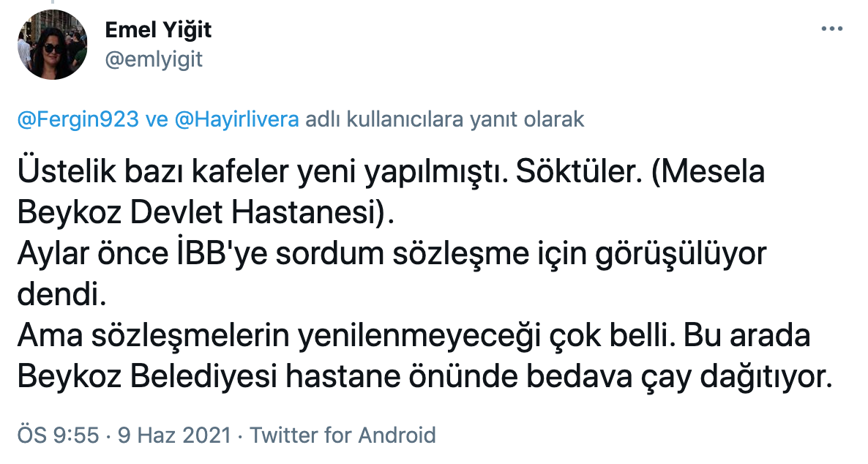Visit the @Hayirlivera mentioned profile
Image resolution: width=868 pixels, height=464 pixels.
[x=236, y=120]
